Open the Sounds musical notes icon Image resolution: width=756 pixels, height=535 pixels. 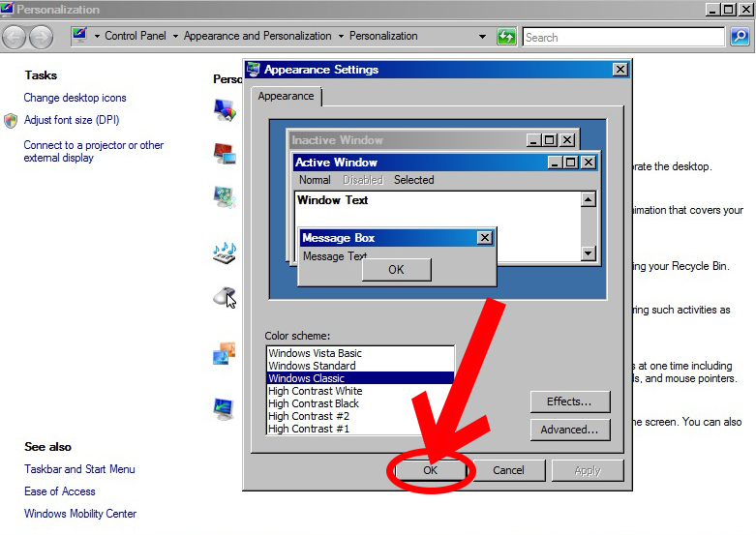pyautogui.click(x=225, y=253)
